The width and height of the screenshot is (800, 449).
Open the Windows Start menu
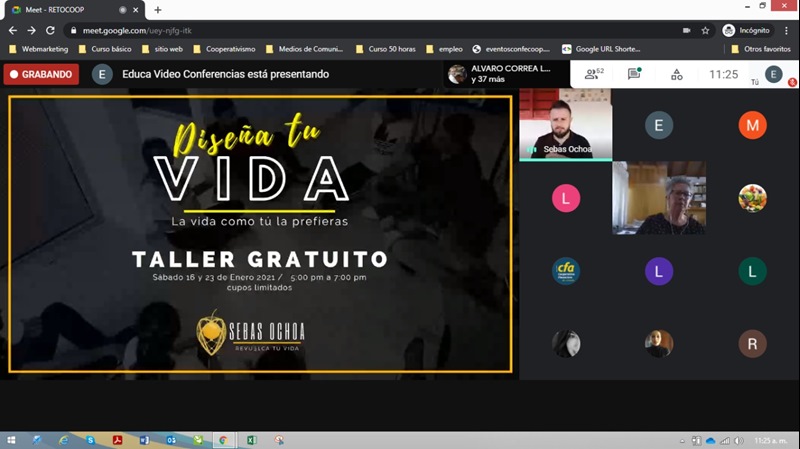(11, 440)
